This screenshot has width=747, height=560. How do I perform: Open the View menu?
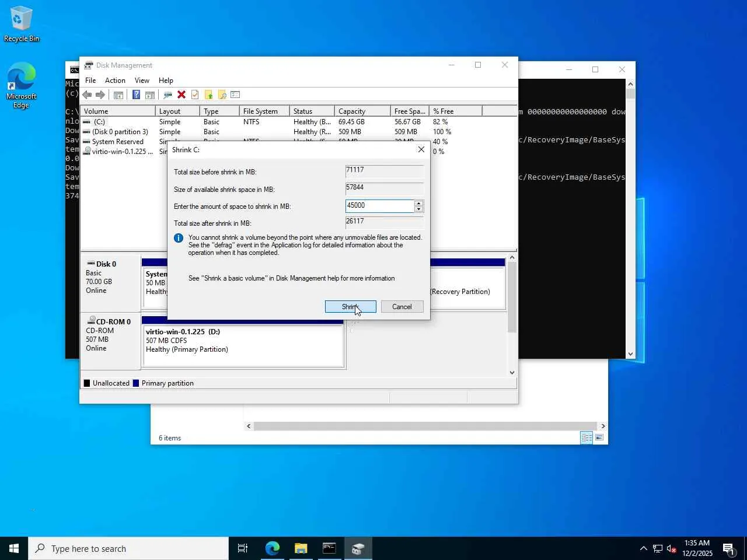coord(142,80)
